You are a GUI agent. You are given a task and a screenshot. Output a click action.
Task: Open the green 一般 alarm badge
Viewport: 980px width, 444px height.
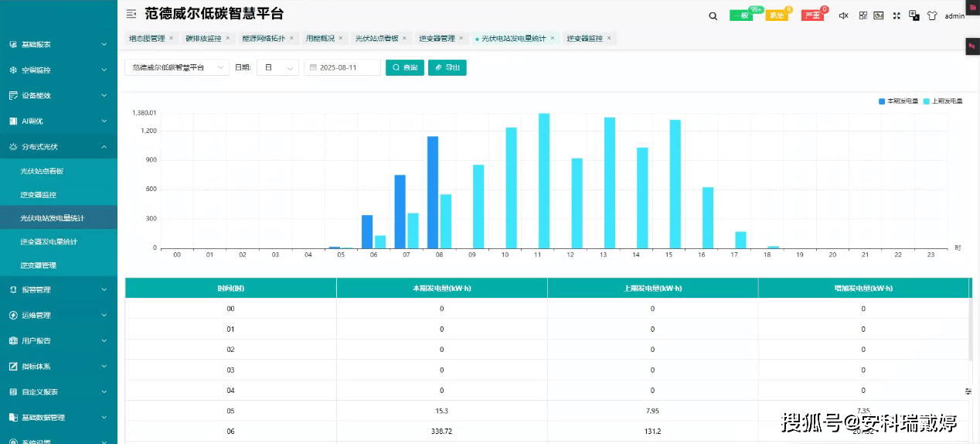[x=741, y=15]
